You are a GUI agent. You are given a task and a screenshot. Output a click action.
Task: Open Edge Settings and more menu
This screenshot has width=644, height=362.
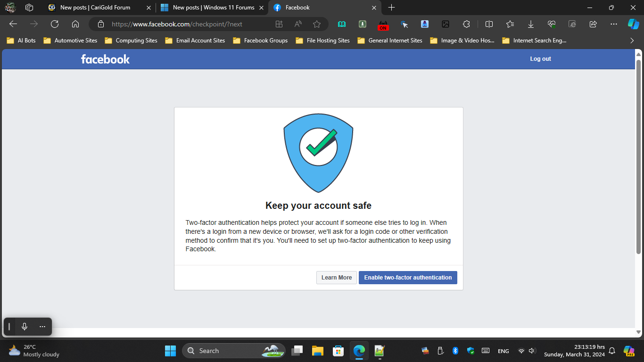coord(613,24)
